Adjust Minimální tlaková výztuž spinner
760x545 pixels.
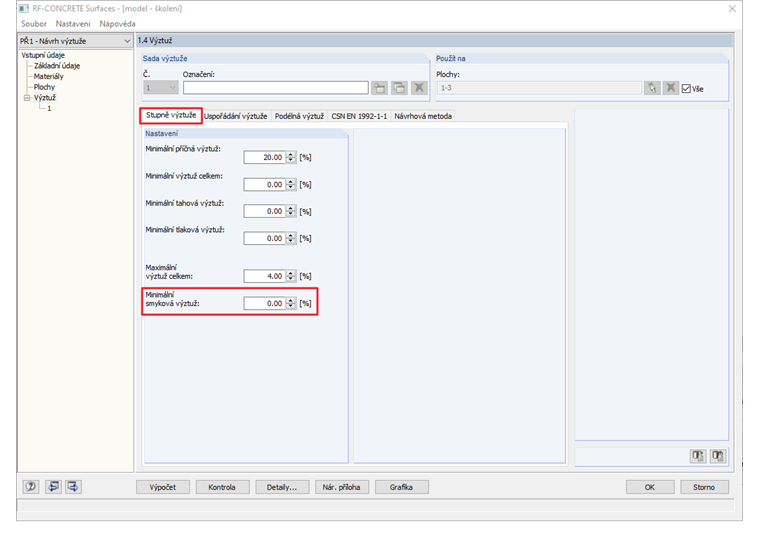tap(290, 238)
